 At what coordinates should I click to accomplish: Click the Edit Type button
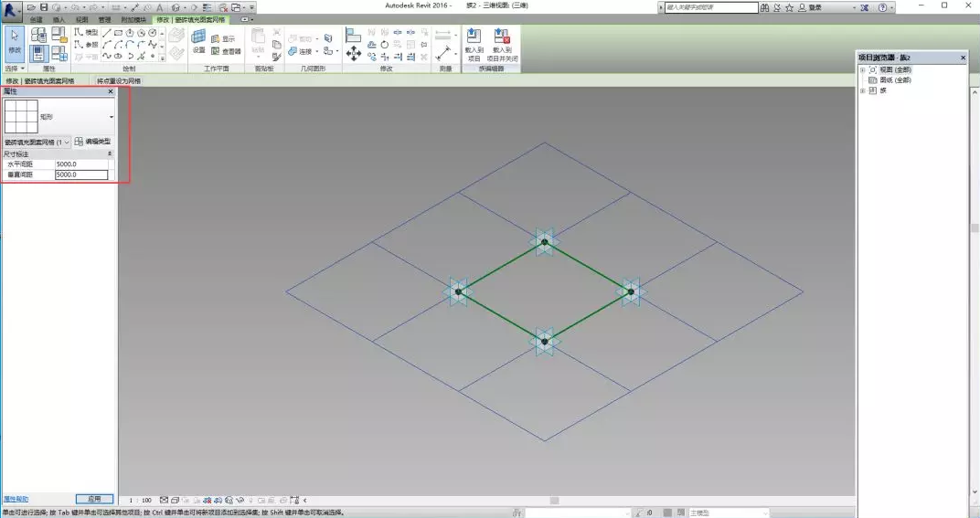click(x=92, y=142)
